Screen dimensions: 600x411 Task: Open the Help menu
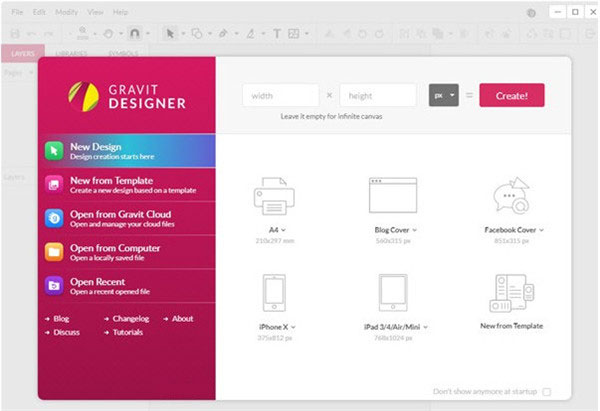(120, 12)
